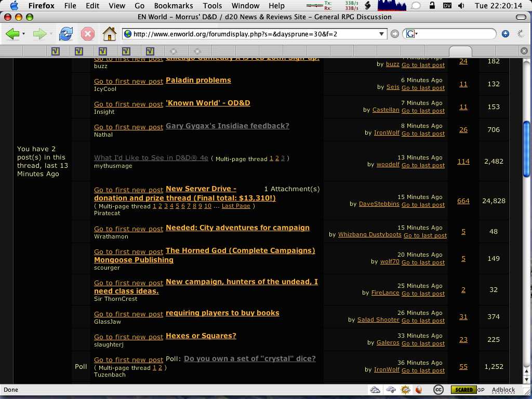The image size is (532, 399).
Task: Go to last post by FireLance
Action: point(423,294)
